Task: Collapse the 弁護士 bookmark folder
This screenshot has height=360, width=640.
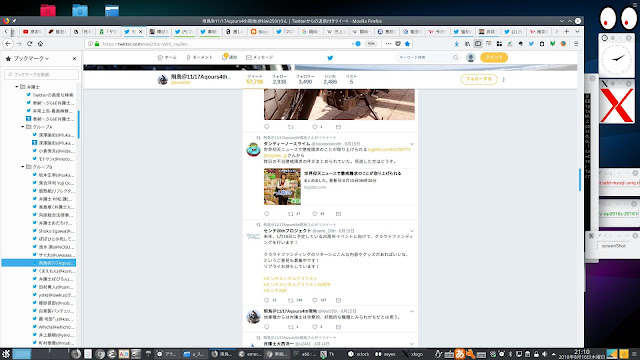Action: click(x=17, y=87)
